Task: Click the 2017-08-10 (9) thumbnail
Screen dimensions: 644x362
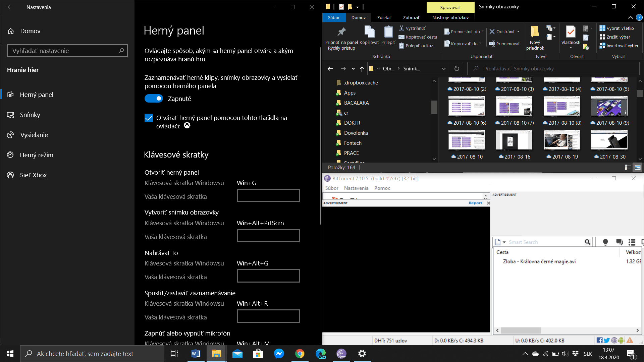Action: click(x=609, y=106)
